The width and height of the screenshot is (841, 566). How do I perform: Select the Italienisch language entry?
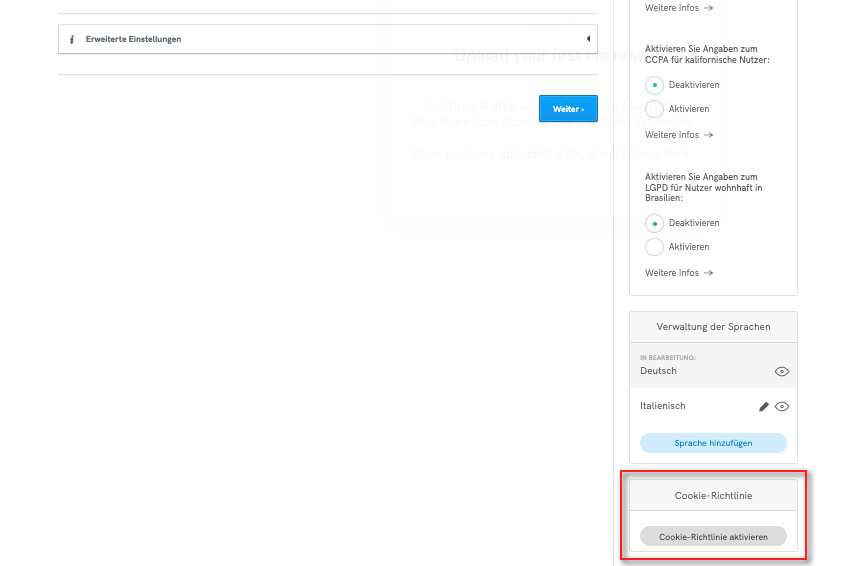point(663,406)
